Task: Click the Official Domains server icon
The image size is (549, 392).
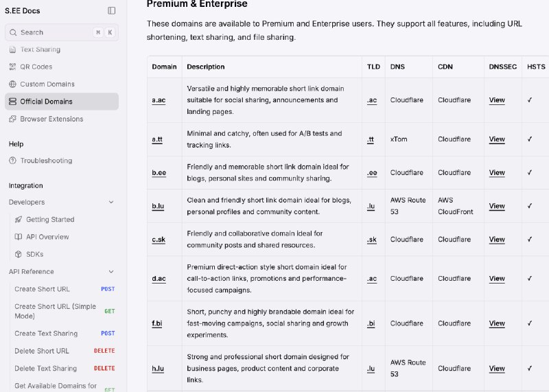Action: click(13, 102)
